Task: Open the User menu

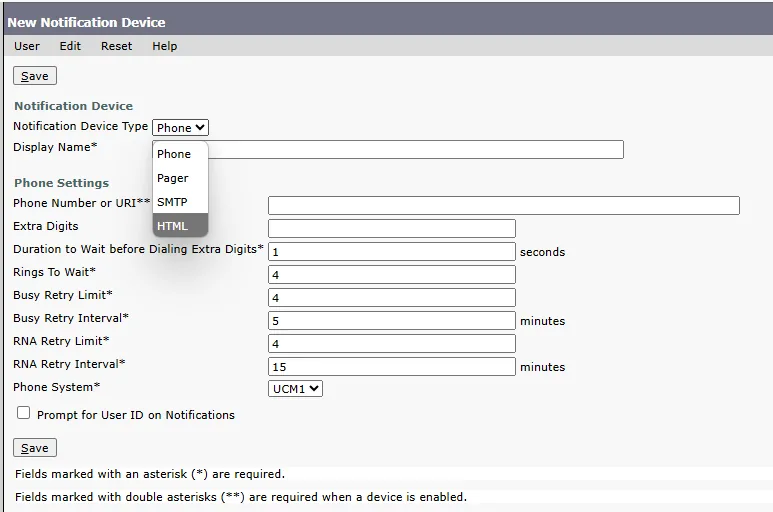Action: point(27,46)
